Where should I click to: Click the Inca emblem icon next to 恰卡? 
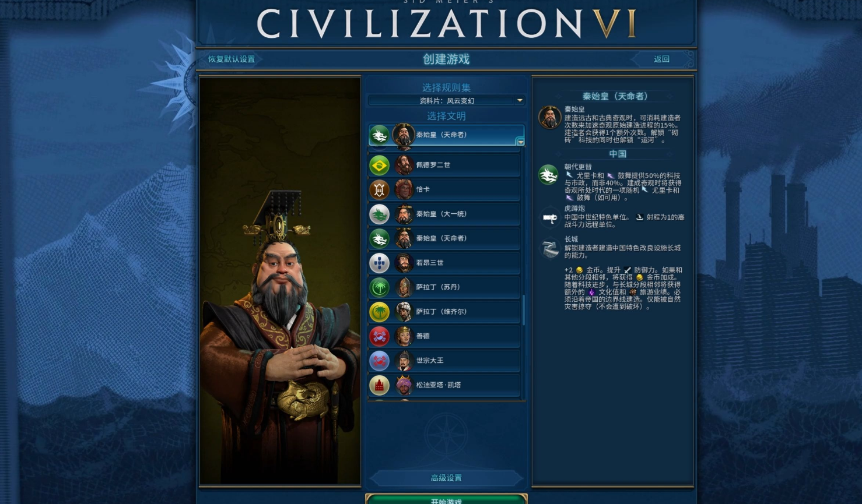pyautogui.click(x=379, y=189)
